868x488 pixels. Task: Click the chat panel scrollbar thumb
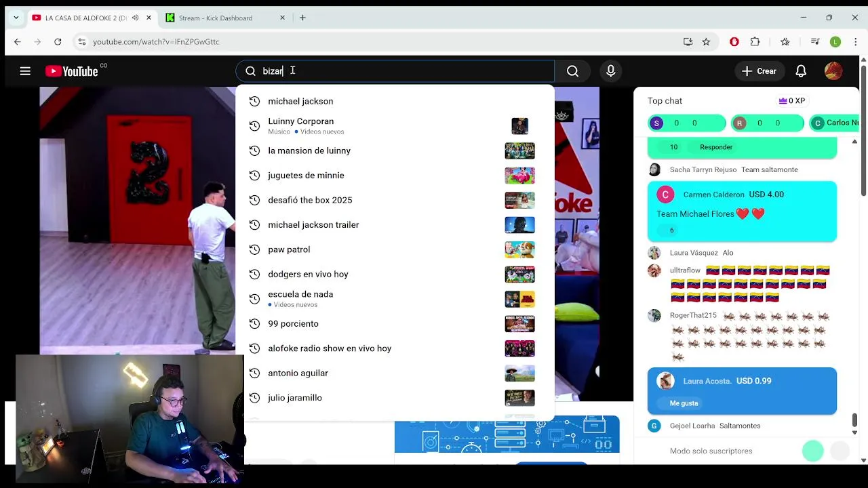[x=854, y=420]
